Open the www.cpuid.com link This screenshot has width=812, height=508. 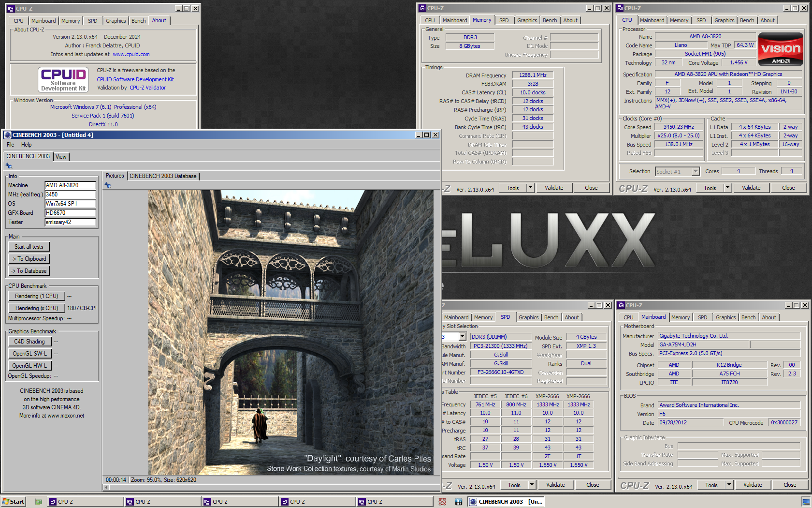(x=131, y=54)
